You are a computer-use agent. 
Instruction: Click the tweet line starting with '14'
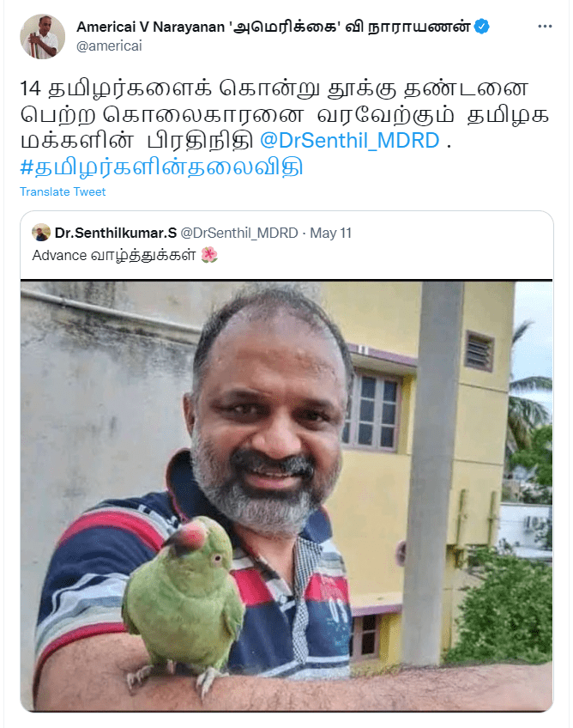pos(274,88)
